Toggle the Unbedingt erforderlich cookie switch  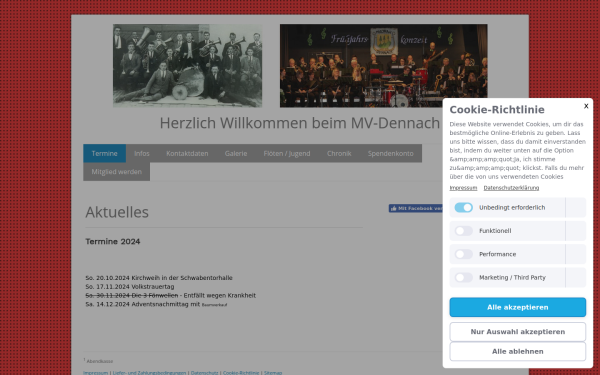[463, 207]
